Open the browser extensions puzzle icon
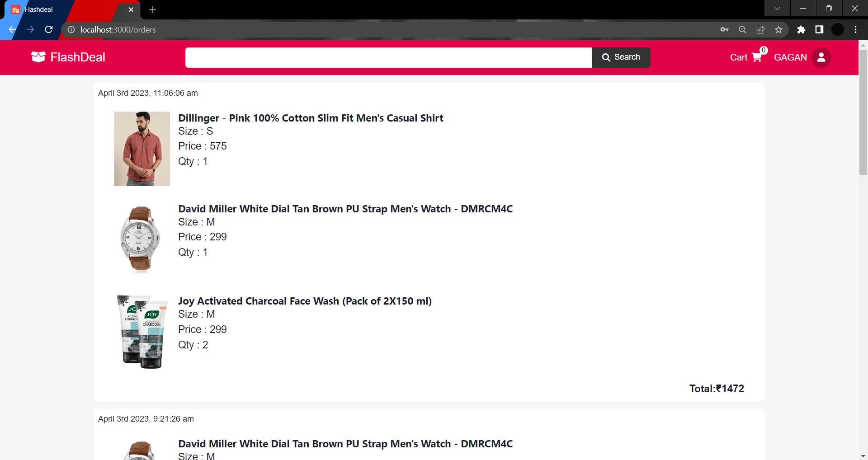This screenshot has height=460, width=868. point(802,29)
